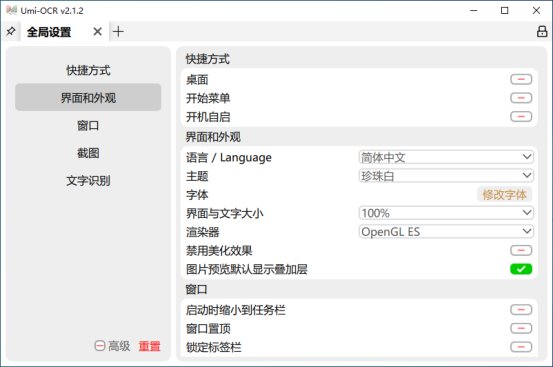Open the 渲染器 OpenGL ES dropdown
This screenshot has width=553, height=367.
pos(446,232)
